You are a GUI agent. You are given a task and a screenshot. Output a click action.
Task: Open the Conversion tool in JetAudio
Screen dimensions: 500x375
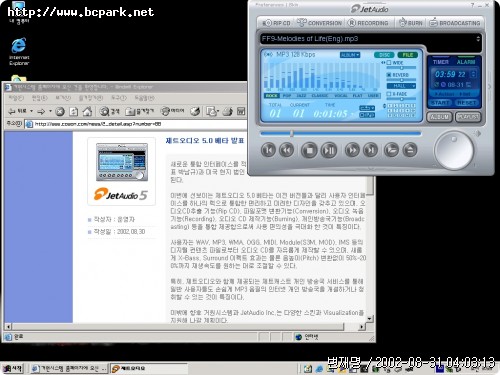tap(319, 23)
